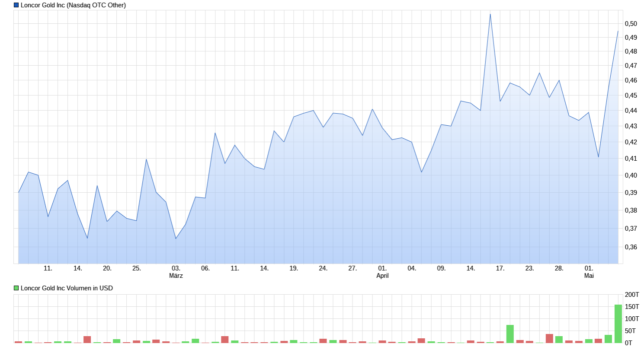The image size is (644, 353).
Task: Click the '28.' date label on the axis
Action: (559, 268)
